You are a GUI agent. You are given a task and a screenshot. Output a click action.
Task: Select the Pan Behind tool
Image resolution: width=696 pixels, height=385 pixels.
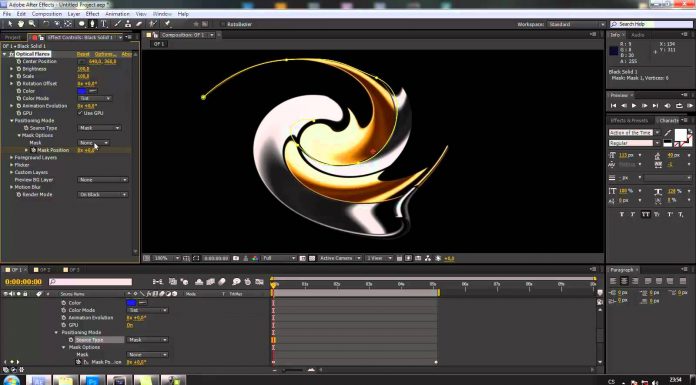coord(68,24)
